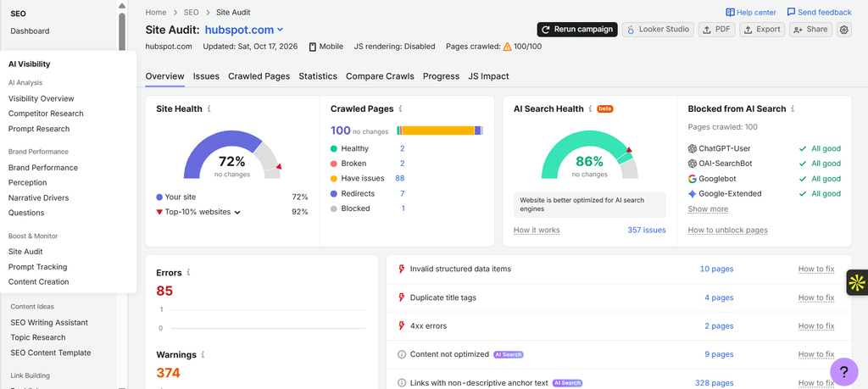The image size is (868, 389).
Task: Open Looker Studio integration
Action: 658,30
